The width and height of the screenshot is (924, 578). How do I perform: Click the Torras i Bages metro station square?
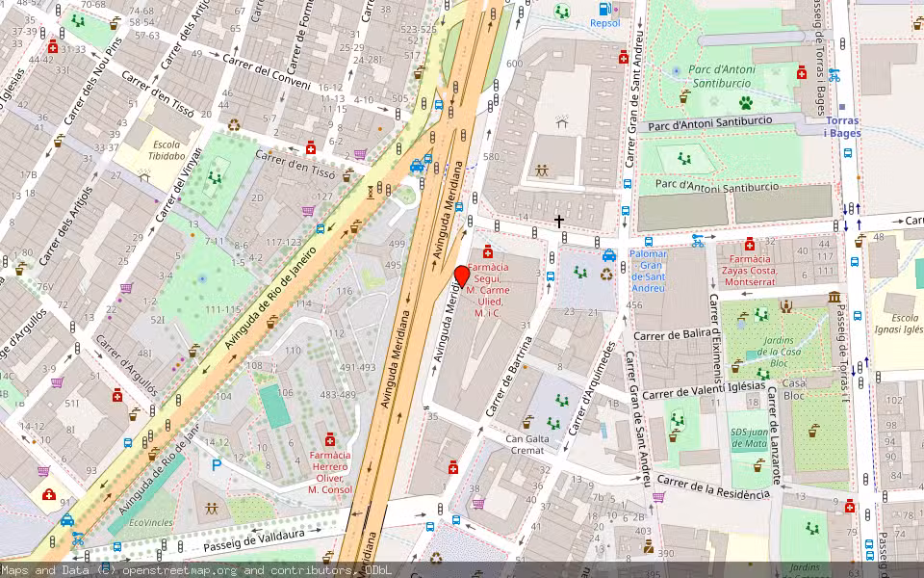842,107
